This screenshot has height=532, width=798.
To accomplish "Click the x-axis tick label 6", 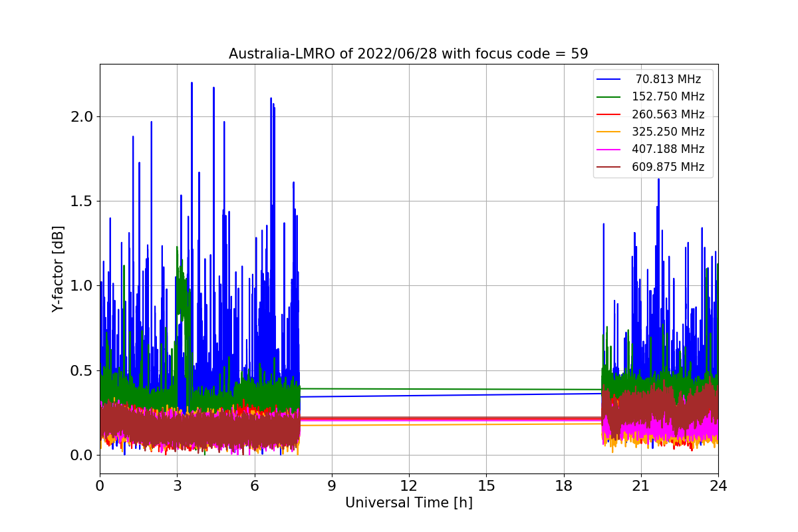I will pos(254,485).
